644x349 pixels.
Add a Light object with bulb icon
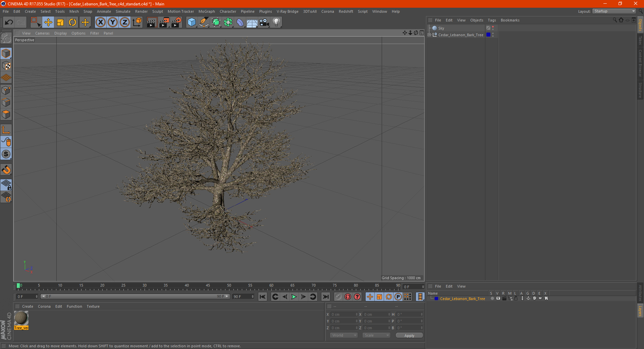(276, 22)
